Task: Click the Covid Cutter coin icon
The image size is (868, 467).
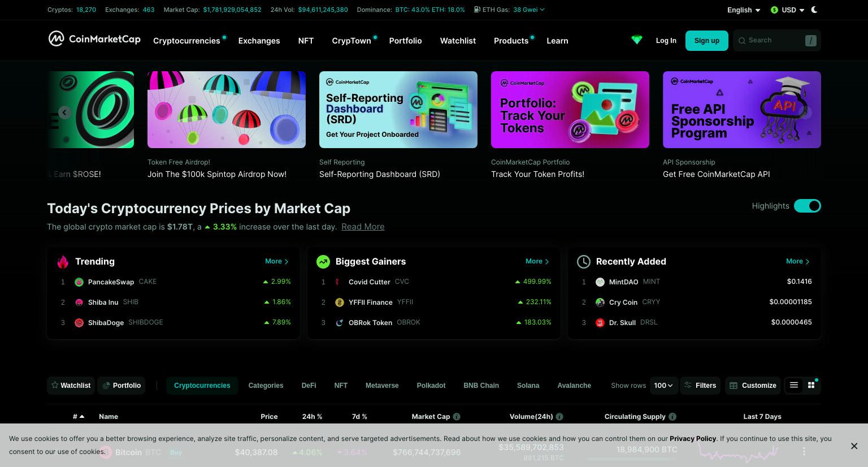Action: click(x=338, y=282)
